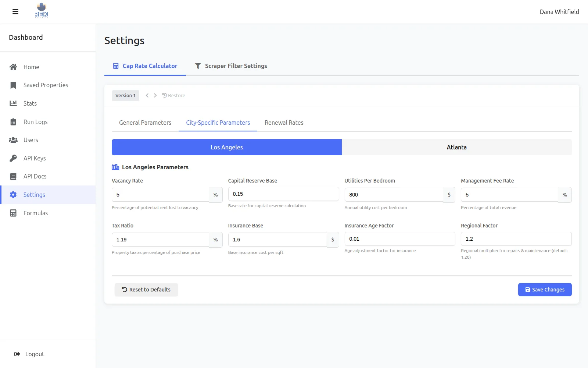Focus the Management Fee Rate field
This screenshot has width=588, height=368.
tap(509, 195)
